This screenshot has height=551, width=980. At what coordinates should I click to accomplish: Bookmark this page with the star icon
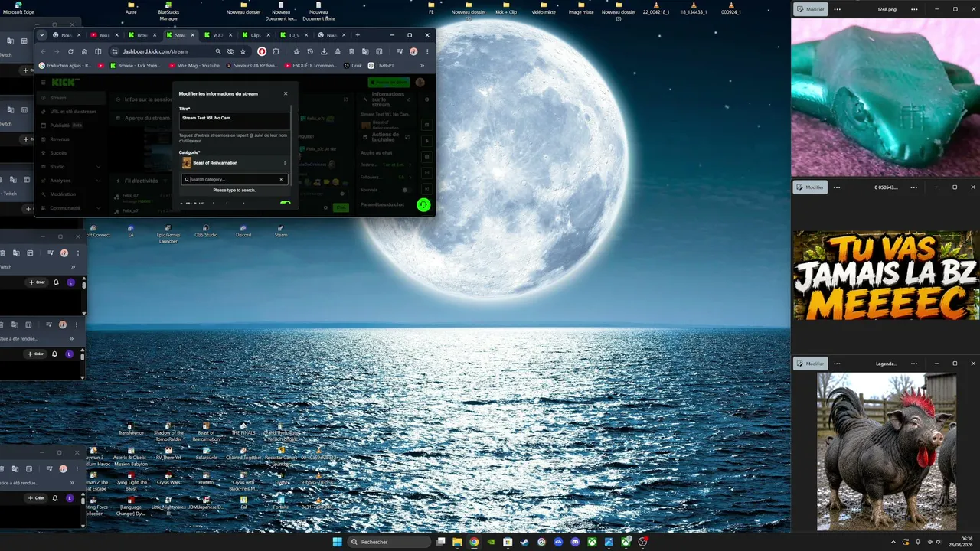(x=243, y=51)
